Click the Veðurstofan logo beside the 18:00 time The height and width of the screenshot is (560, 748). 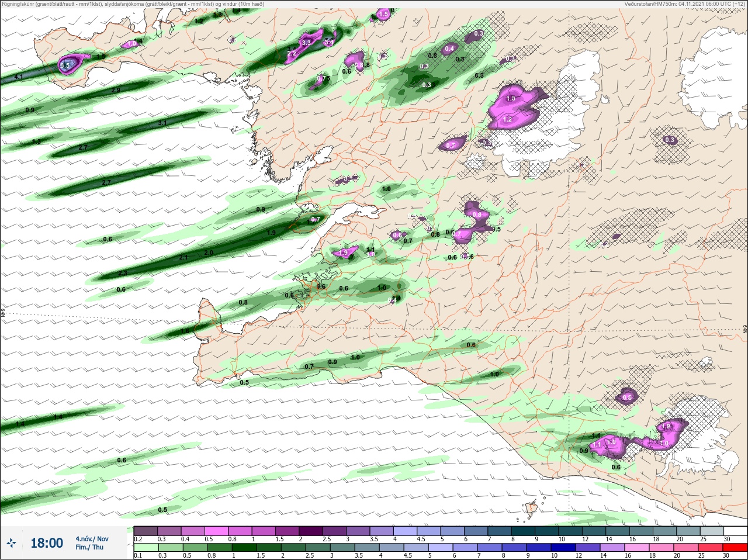[11, 543]
